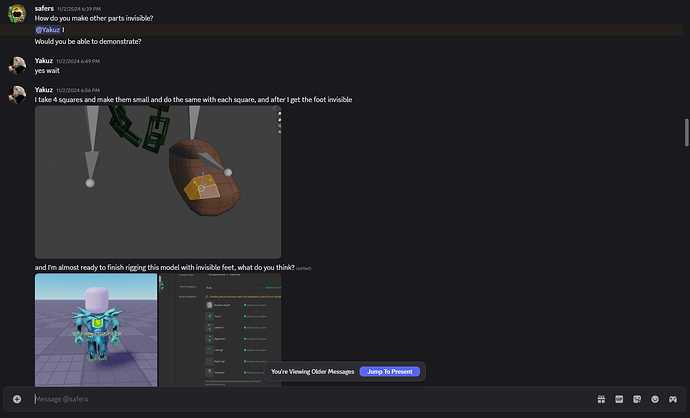Open the game controller activities icon
Image resolution: width=690 pixels, height=418 pixels.
673,399
